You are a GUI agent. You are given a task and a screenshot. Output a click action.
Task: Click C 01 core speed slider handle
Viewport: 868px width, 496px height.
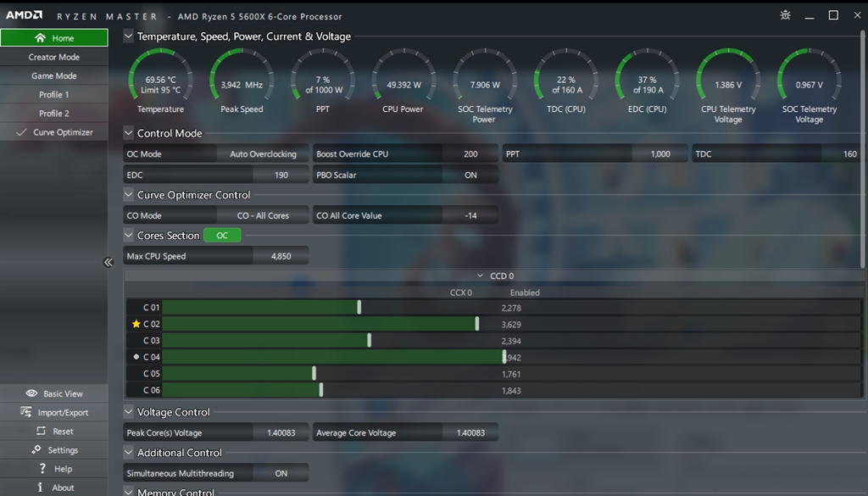coord(359,307)
